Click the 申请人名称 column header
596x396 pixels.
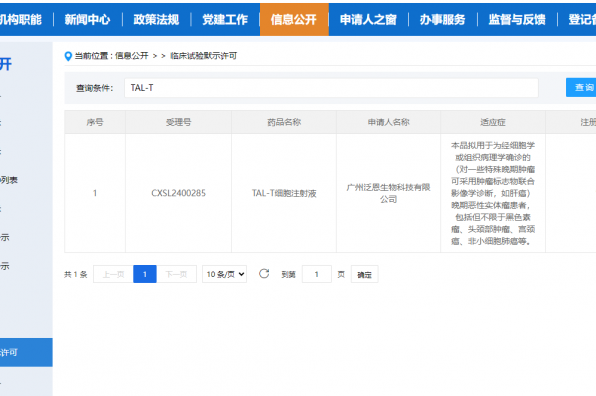pos(388,122)
